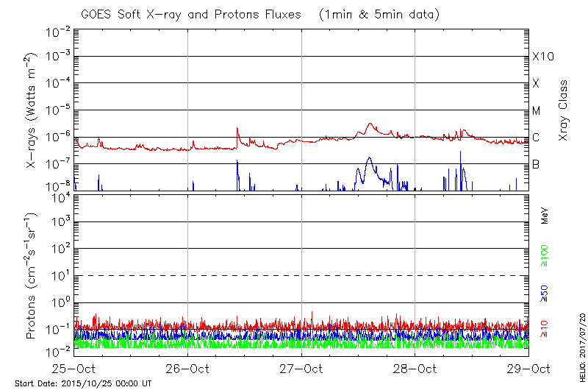
Task: Click the X10 X-ray class label
Action: click(x=542, y=57)
